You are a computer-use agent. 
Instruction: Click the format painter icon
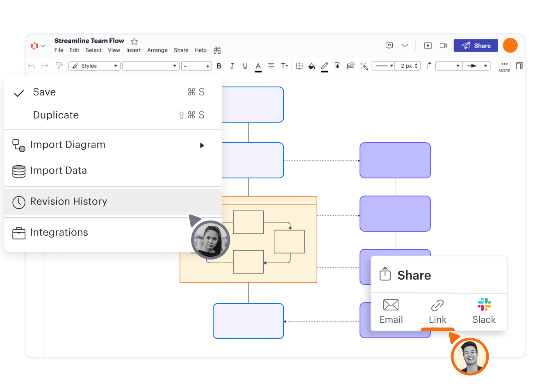(x=59, y=66)
